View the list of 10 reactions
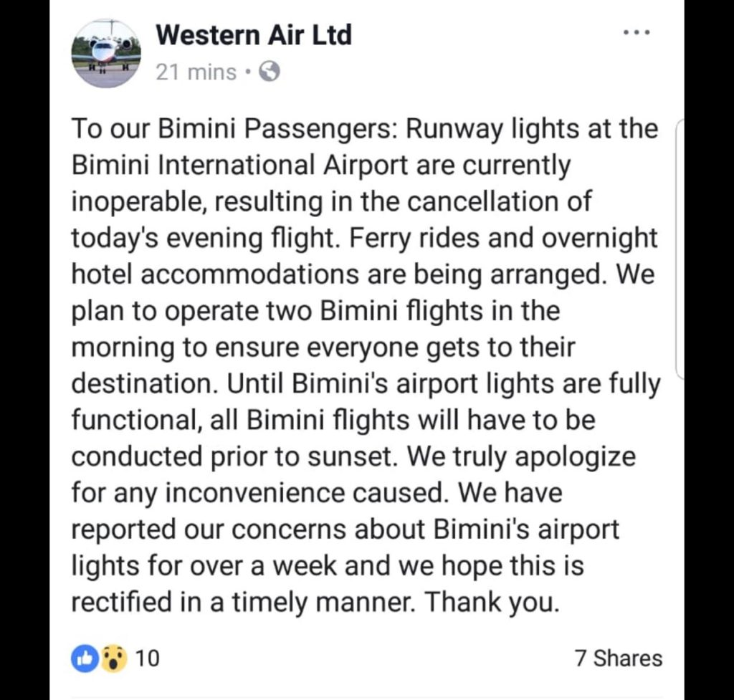 (x=148, y=658)
